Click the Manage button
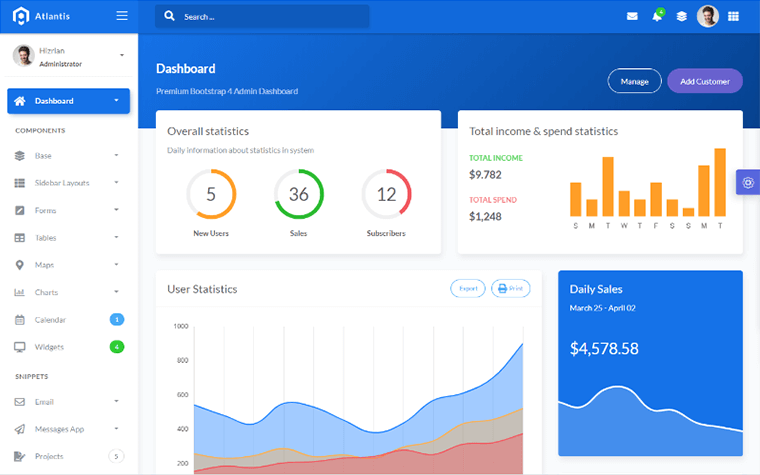The height and width of the screenshot is (475, 760). 634,81
